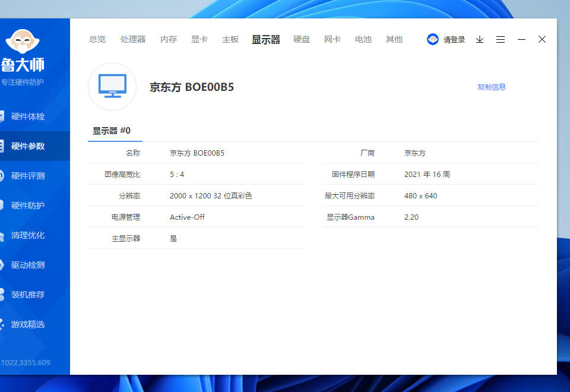Click the login avatar icon
The height and width of the screenshot is (392, 570).
[x=433, y=39]
